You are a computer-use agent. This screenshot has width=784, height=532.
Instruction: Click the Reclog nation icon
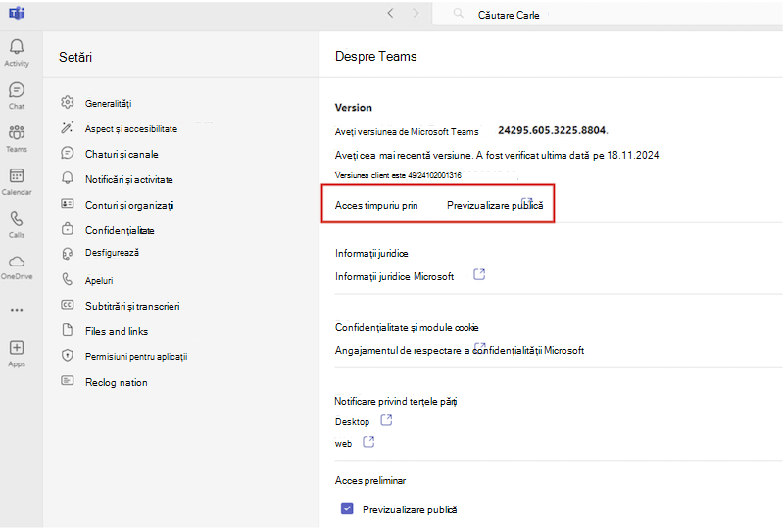(68, 381)
